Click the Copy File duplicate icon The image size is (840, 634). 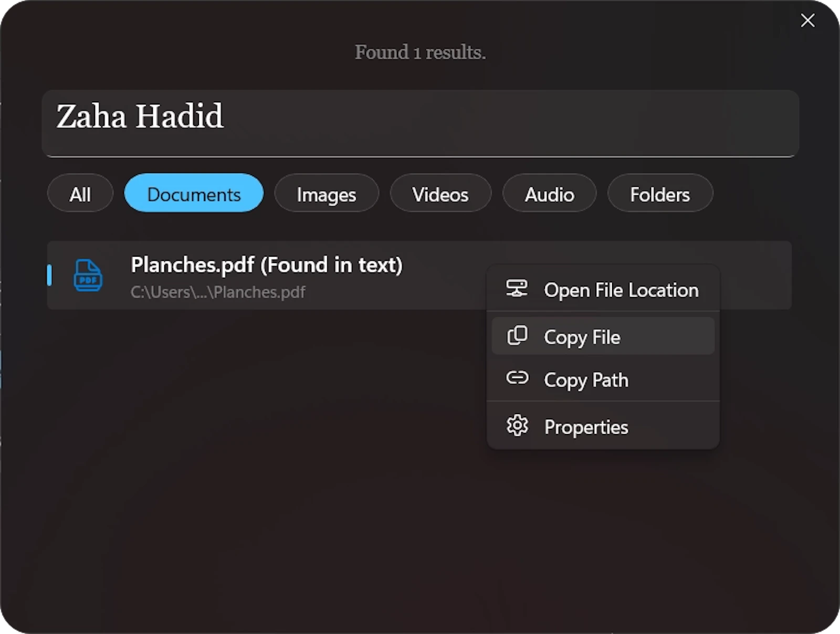(x=517, y=336)
